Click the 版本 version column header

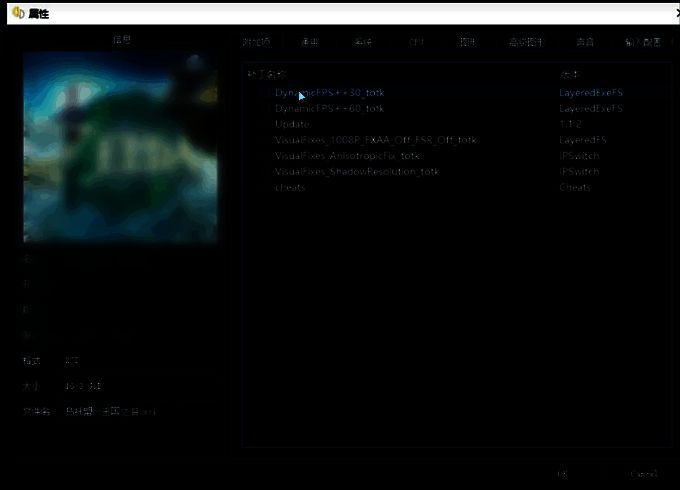pos(569,74)
